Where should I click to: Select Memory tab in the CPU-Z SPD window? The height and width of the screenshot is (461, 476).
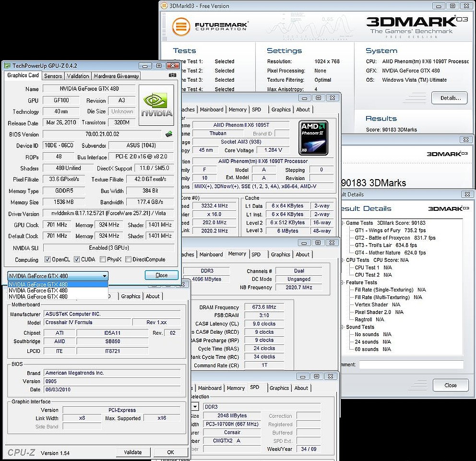(236, 388)
